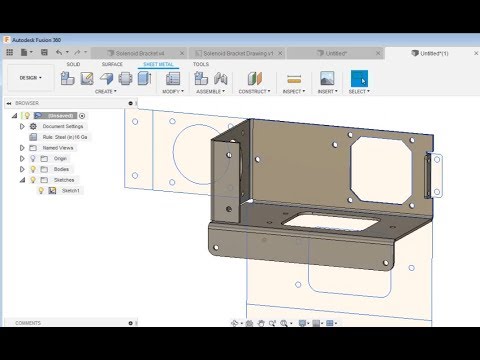
Task: Click the Redo arrow
Action: coord(77,52)
